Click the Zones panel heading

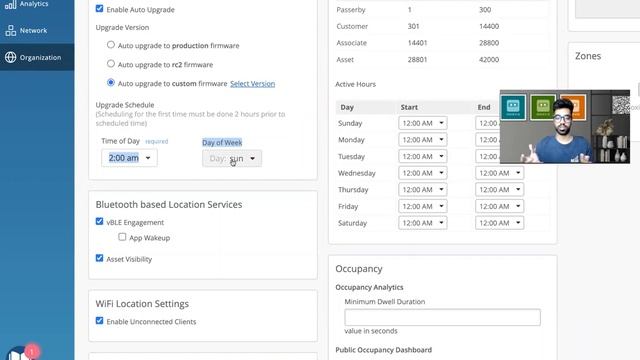coord(588,56)
